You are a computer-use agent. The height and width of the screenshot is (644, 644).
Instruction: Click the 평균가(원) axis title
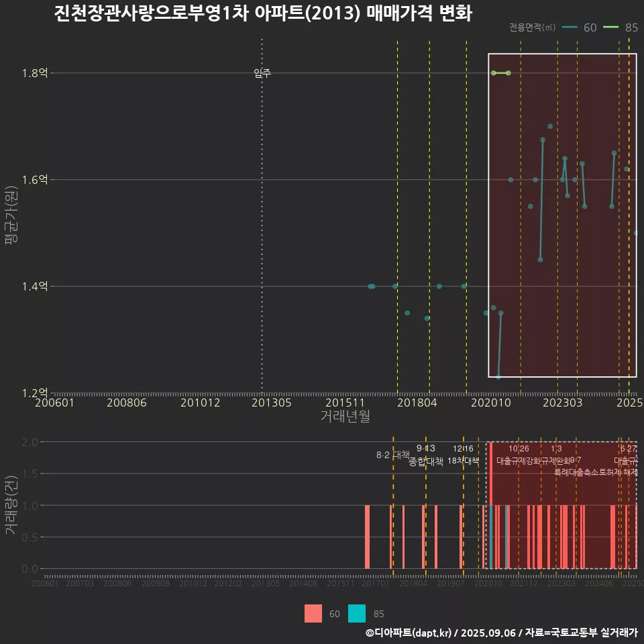click(11, 215)
